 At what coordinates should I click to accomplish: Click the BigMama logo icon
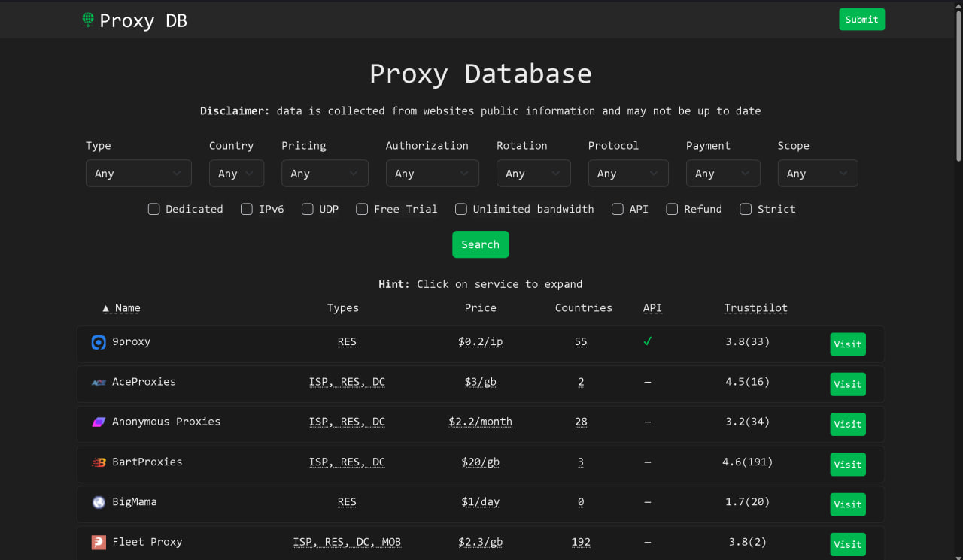pyautogui.click(x=99, y=502)
